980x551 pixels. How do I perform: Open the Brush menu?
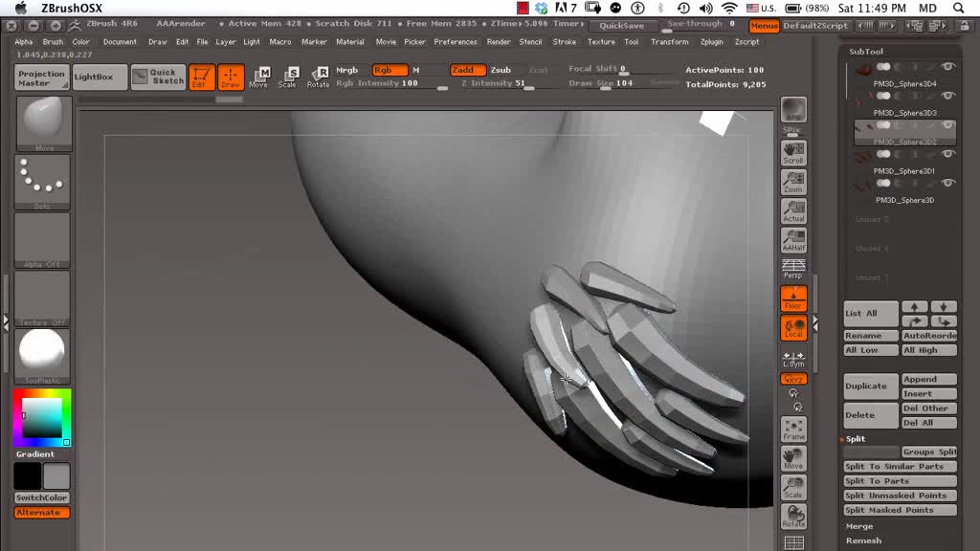click(x=53, y=42)
